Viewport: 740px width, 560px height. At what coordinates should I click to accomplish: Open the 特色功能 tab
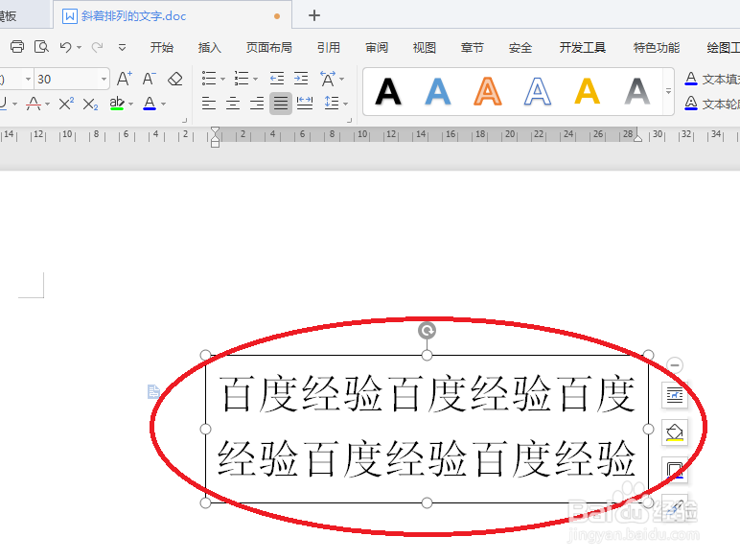tap(656, 47)
